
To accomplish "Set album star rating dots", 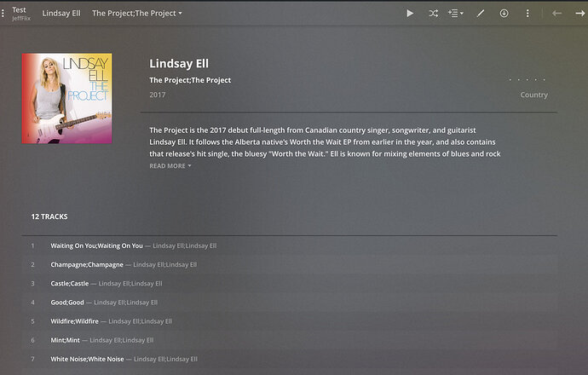I will point(527,79).
